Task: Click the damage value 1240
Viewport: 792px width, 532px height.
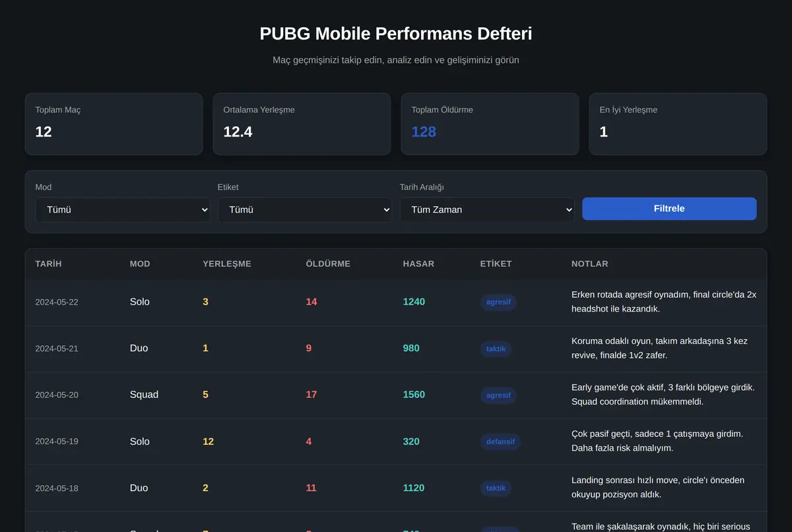Action: pyautogui.click(x=414, y=302)
